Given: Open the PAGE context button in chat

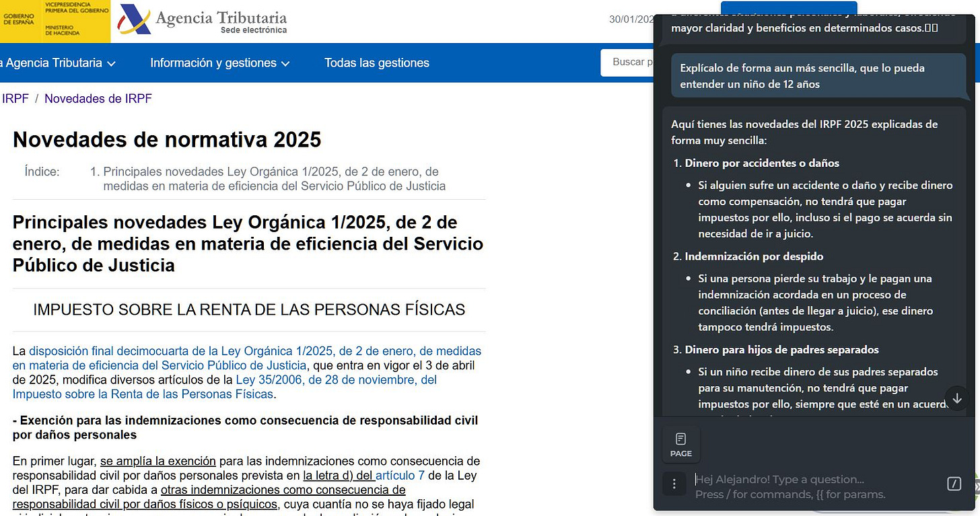Looking at the screenshot, I should click(x=681, y=445).
